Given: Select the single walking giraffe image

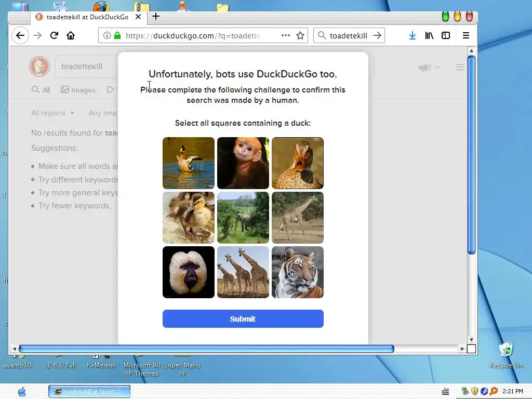Looking at the screenshot, I should click(298, 218).
